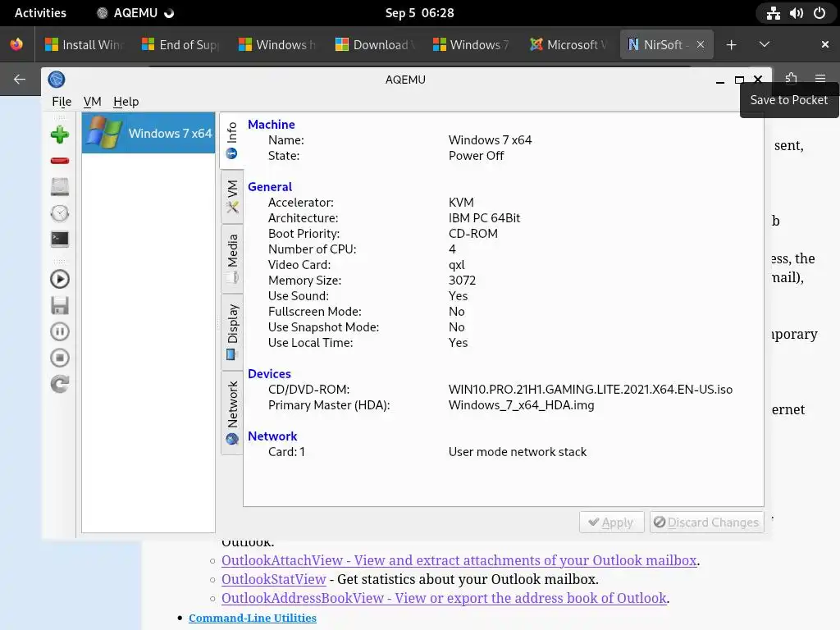
Task: Start the VM with the play button
Action: pos(59,279)
